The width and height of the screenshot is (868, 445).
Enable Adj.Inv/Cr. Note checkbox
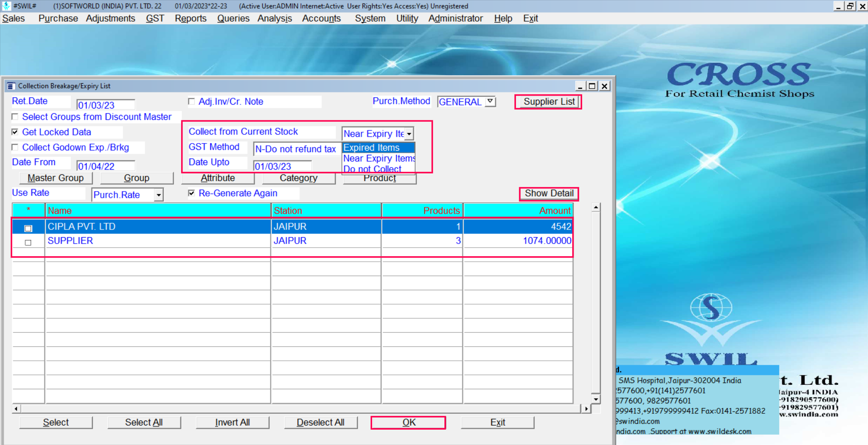click(192, 101)
